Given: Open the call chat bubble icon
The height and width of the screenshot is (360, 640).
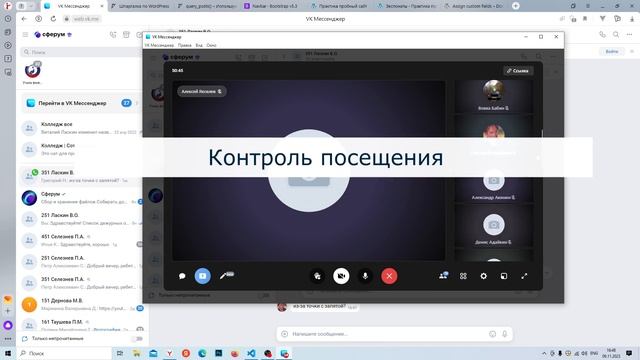Looking at the screenshot, I should (182, 276).
